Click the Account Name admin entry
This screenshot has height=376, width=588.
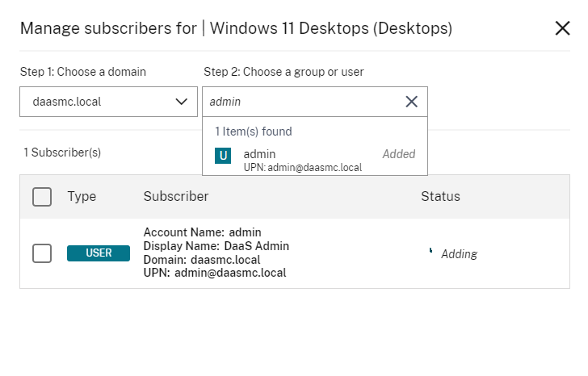(x=202, y=232)
